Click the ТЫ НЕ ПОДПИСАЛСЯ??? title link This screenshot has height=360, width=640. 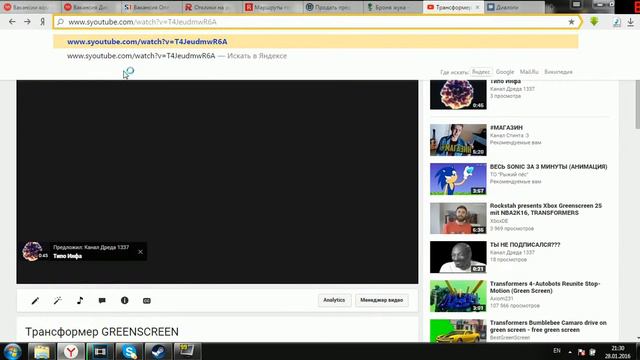[525, 245]
